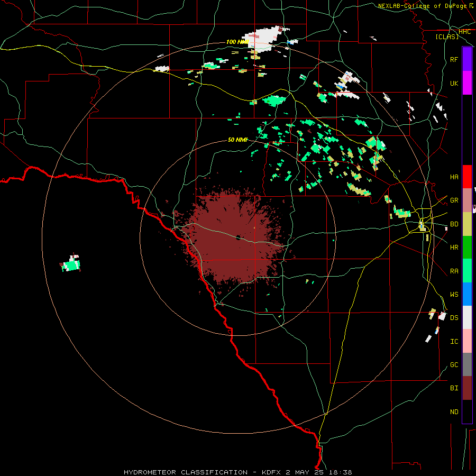This screenshot has width=476, height=476.
Task: Click the GC legend label
Action: click(x=454, y=364)
